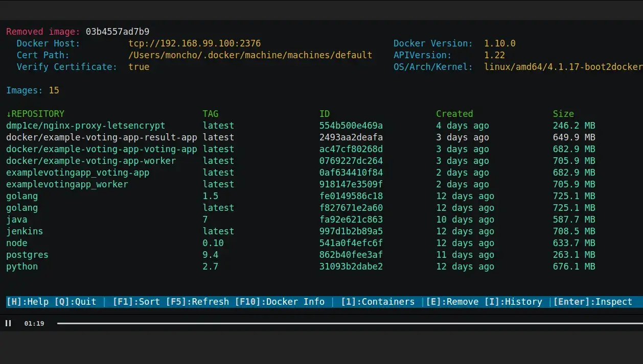Select [F1]:Sort in the bottom bar
Image resolution: width=643 pixels, height=364 pixels.
(x=136, y=302)
